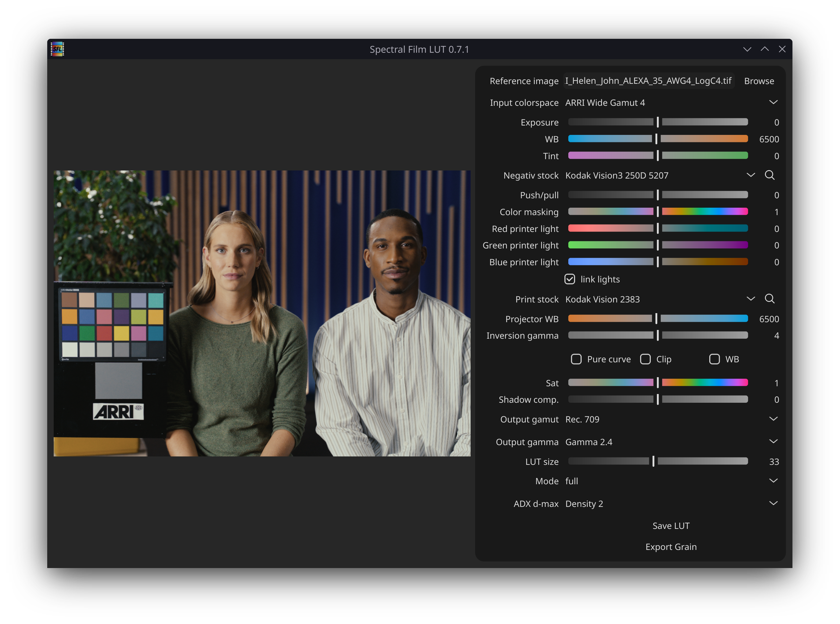Screen dimensions: 840x624
Task: Maximize the Spectral Film LUT window
Action: [x=764, y=49]
